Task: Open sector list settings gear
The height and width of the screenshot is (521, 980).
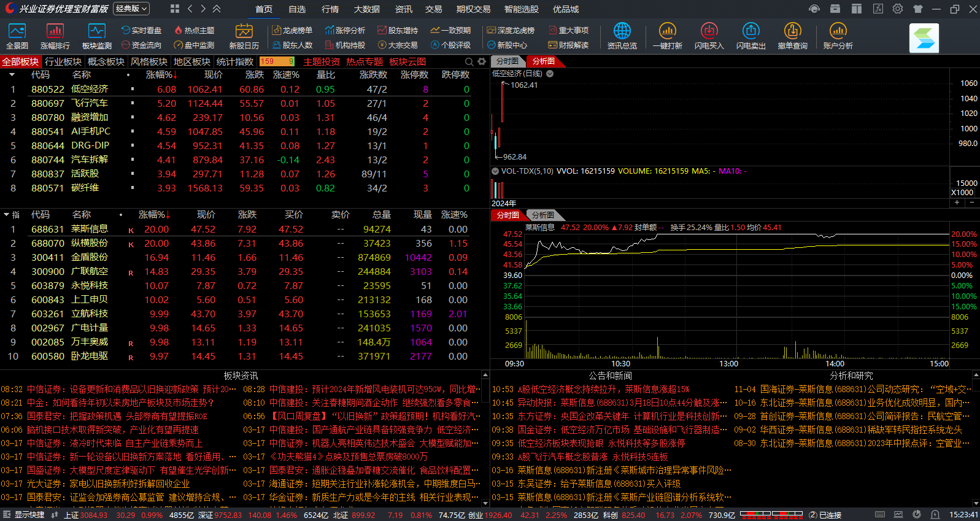Action: [x=482, y=61]
